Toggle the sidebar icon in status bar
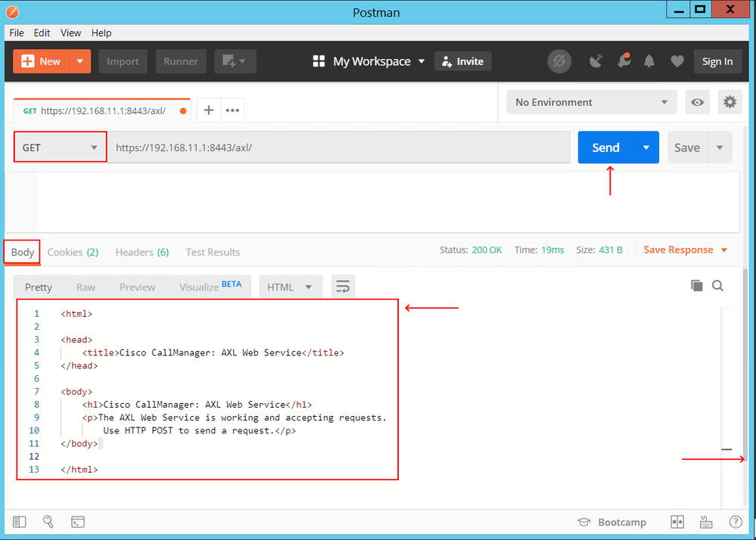 coord(19,522)
